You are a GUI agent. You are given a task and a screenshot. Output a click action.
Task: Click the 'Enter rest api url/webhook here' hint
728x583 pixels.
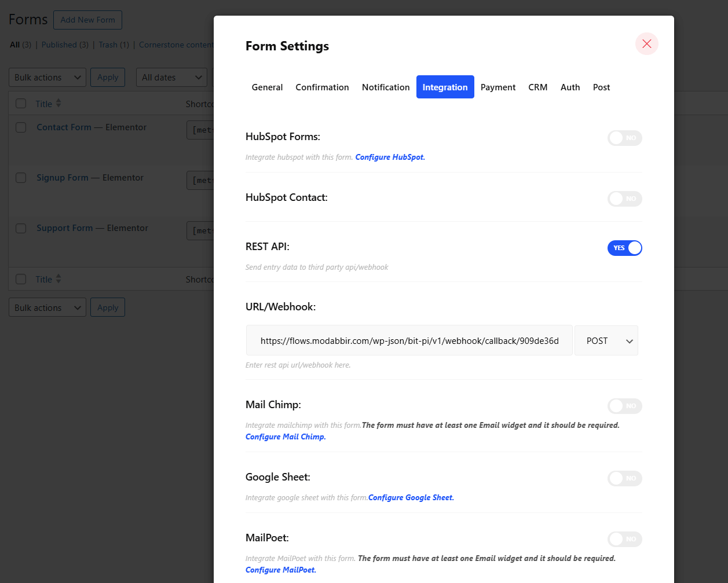point(298,365)
